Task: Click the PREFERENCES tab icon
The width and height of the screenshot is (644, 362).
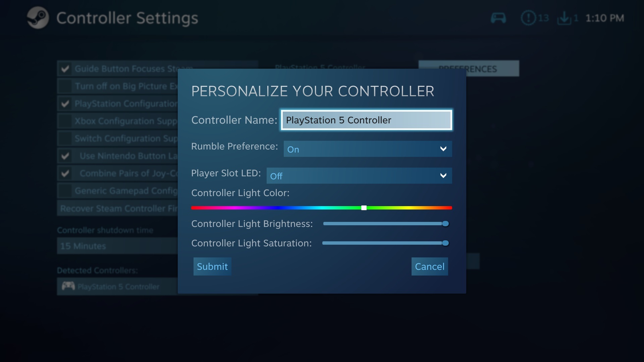Action: pos(468,68)
